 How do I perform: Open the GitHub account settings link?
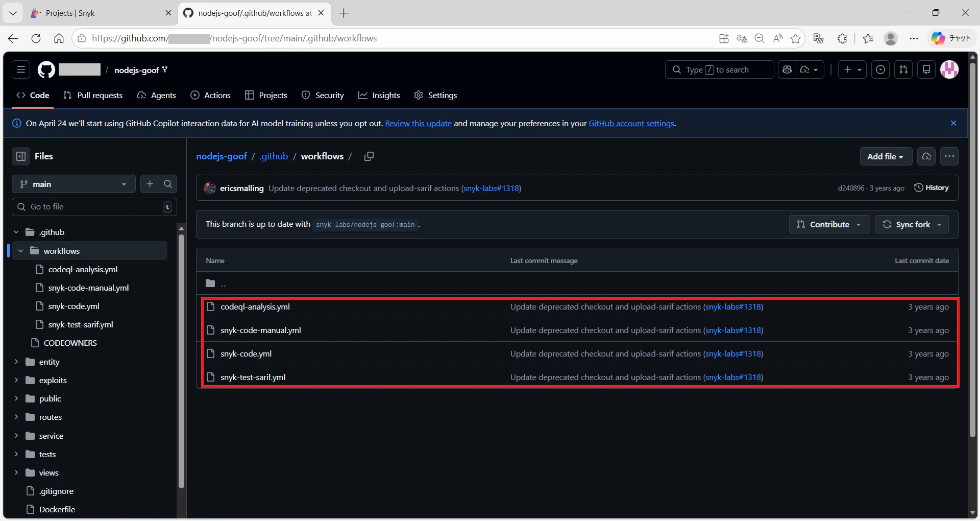tap(631, 123)
